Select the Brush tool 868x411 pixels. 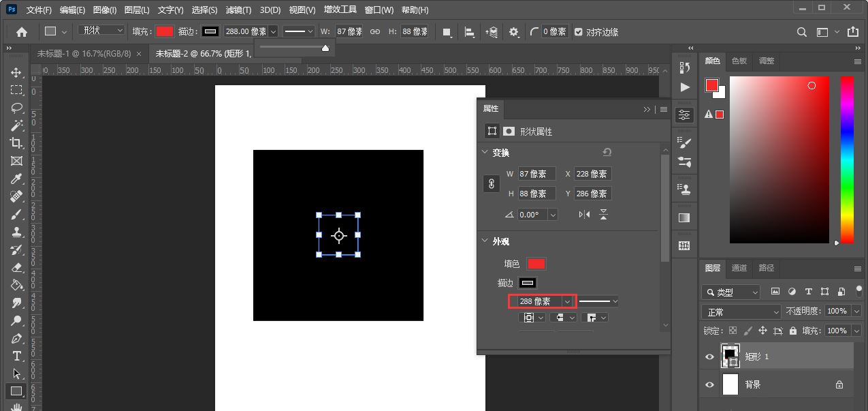point(16,214)
